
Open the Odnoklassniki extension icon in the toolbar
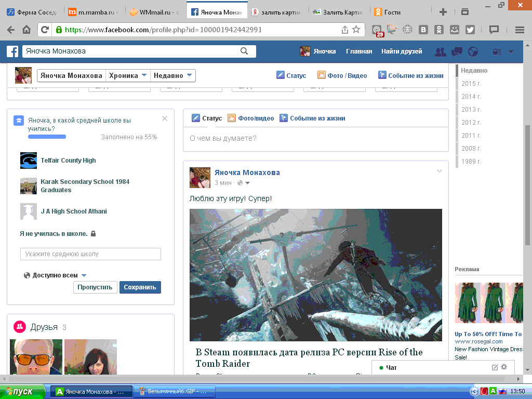438,30
